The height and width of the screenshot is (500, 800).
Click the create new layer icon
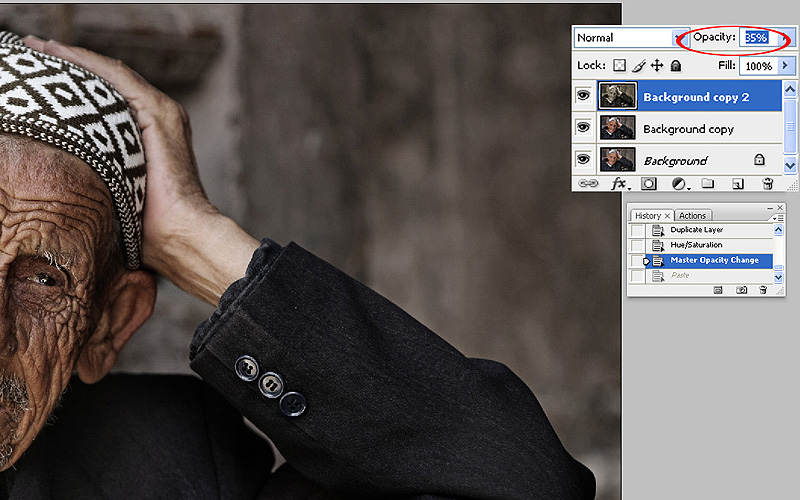point(738,184)
